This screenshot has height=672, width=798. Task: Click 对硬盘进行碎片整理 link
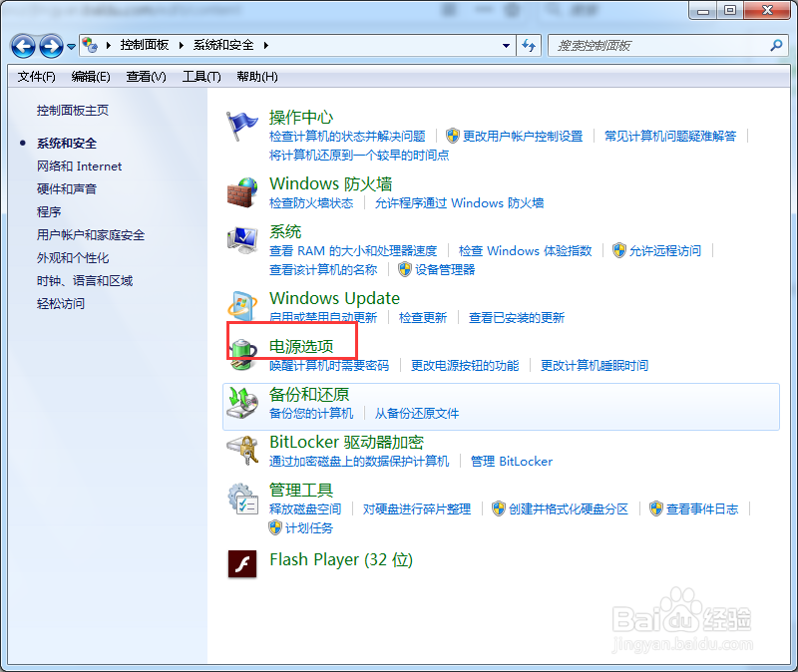point(417,508)
